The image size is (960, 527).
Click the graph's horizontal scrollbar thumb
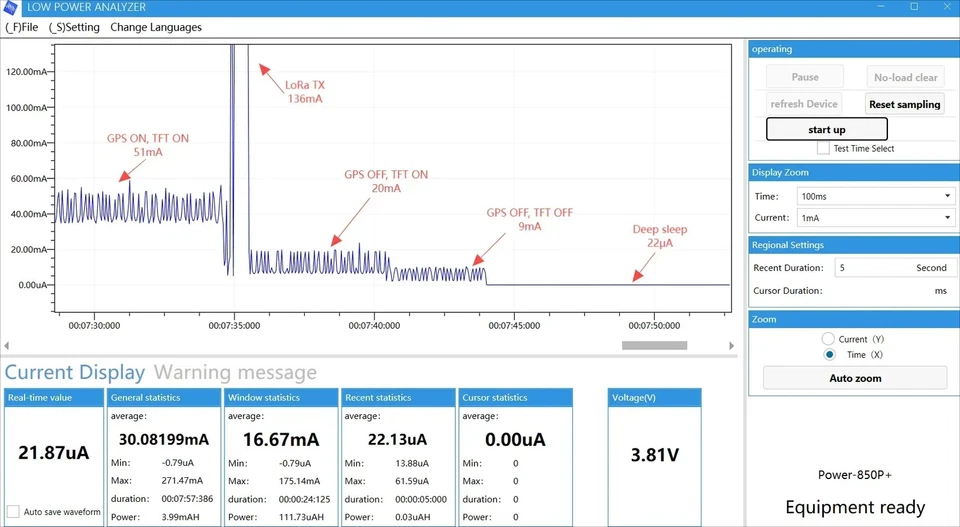pyautogui.click(x=654, y=346)
